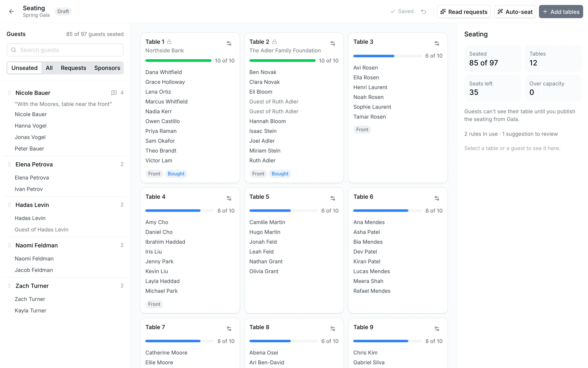Grab the drag handle beside Hadas Levin
Image resolution: width=588 pixels, height=368 pixels.
[9, 205]
